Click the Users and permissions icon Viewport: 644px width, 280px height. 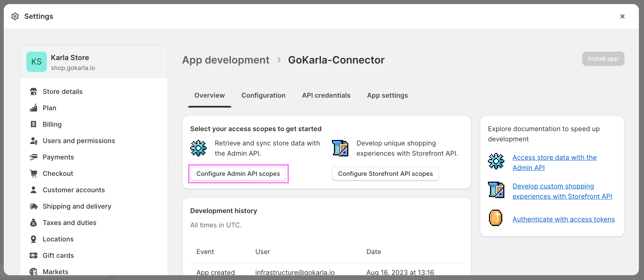point(33,141)
